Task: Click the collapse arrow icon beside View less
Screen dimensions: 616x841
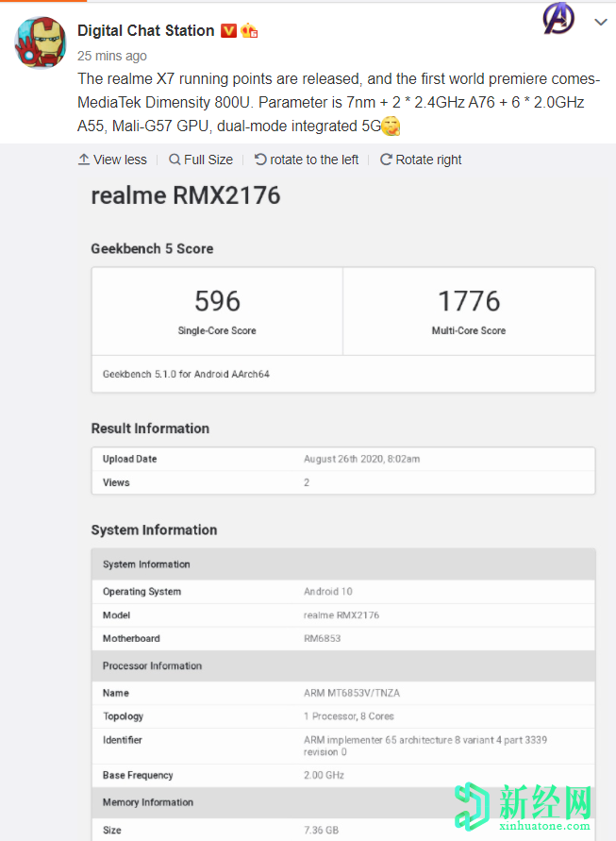Action: [x=84, y=160]
